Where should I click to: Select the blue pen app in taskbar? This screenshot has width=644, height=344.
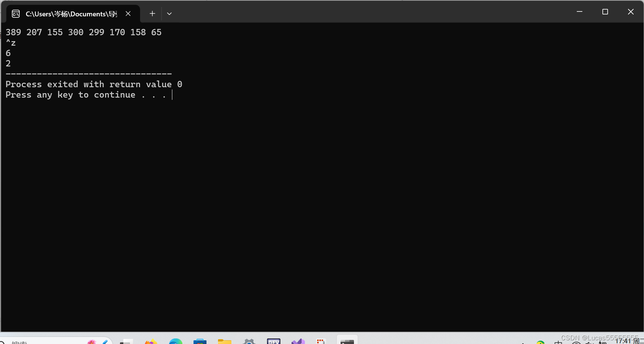tap(105, 341)
